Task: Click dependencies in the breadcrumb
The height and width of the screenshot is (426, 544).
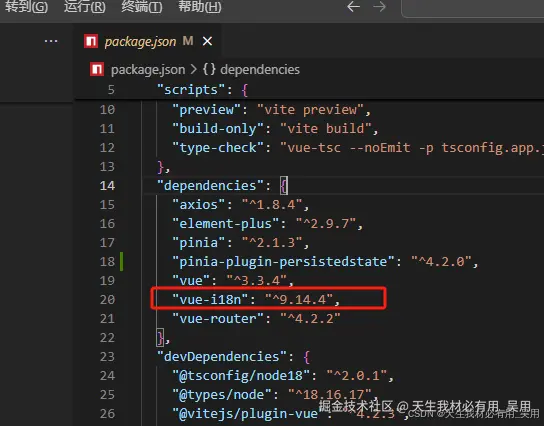Action: point(260,69)
